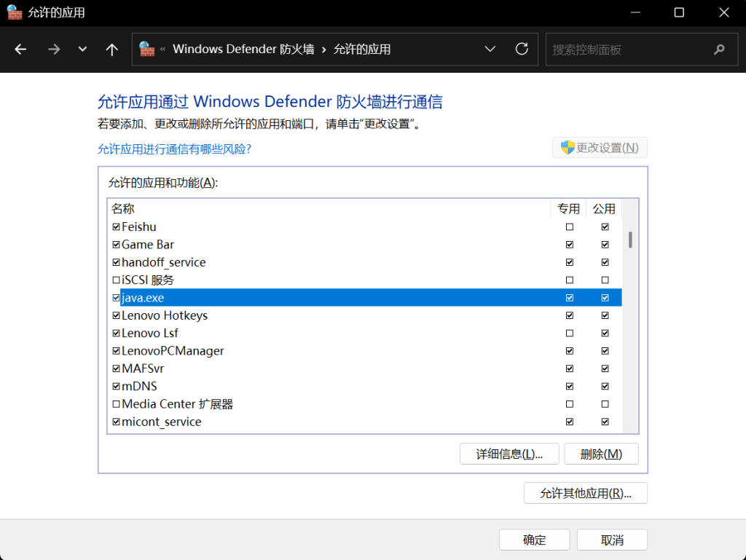Click 允许其他应用 button
Image resolution: width=746 pixels, height=560 pixels.
[x=585, y=493]
